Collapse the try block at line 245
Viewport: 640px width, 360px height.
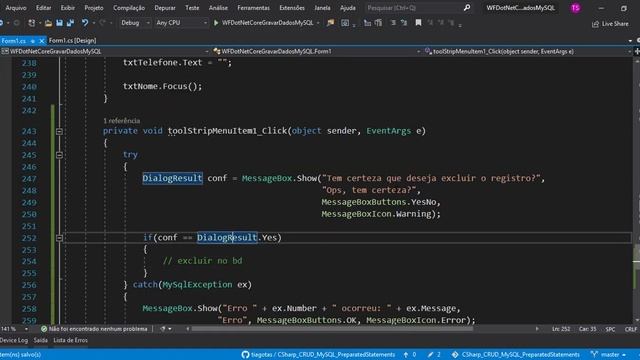[59, 155]
